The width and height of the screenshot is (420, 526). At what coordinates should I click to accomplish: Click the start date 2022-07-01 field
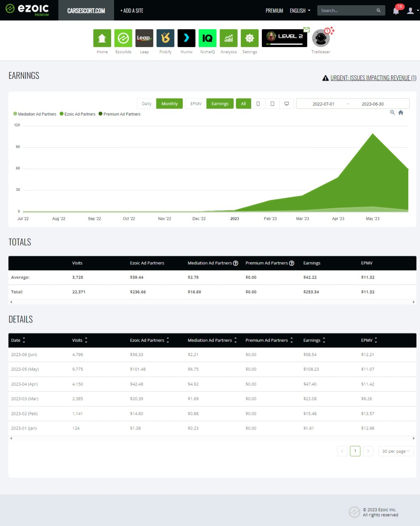click(x=323, y=104)
